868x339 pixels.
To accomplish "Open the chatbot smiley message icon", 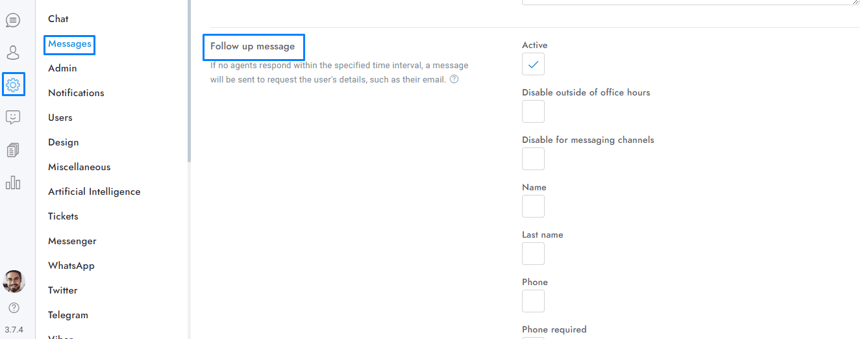I will pos(13,118).
